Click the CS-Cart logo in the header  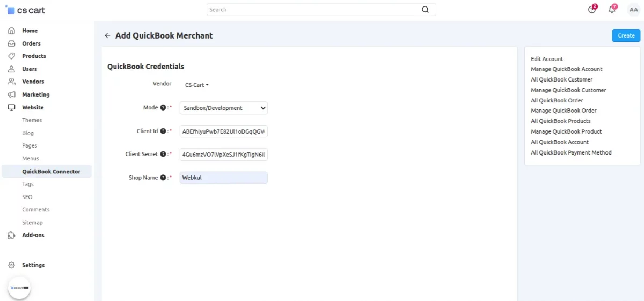25,10
